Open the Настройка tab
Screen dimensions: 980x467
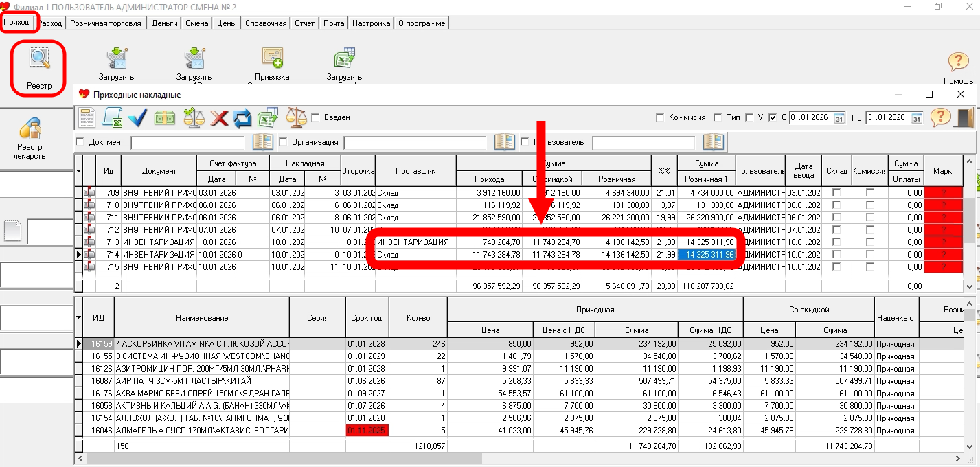pyautogui.click(x=371, y=23)
